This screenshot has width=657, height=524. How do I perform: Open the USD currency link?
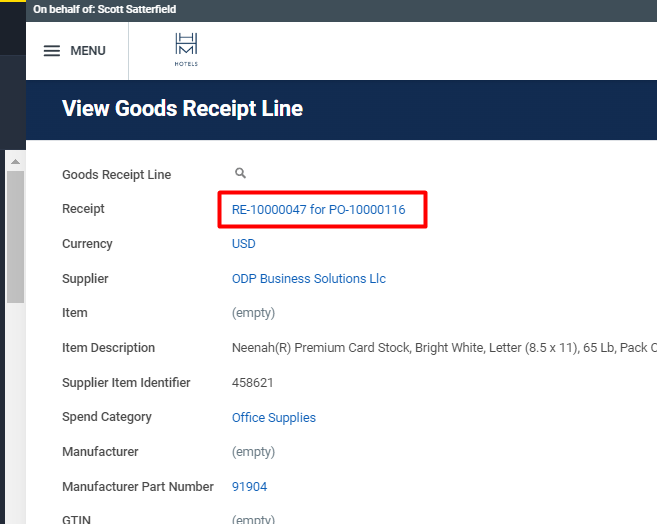click(243, 244)
